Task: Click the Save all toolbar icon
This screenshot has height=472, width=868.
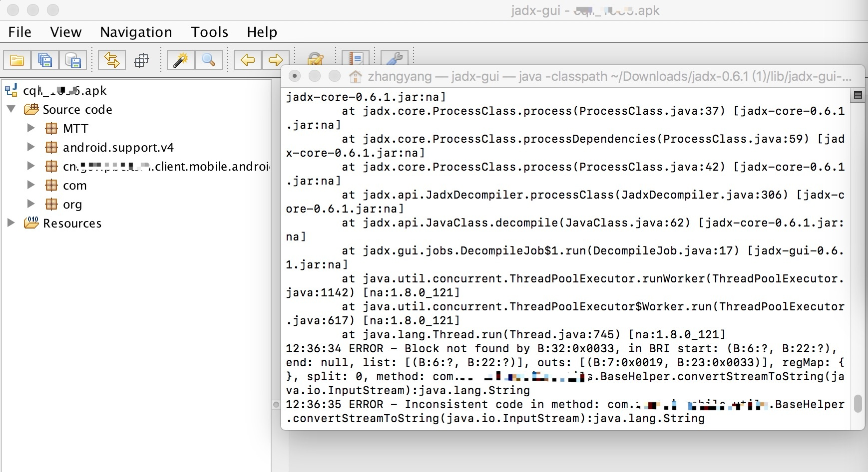Action: [x=45, y=60]
